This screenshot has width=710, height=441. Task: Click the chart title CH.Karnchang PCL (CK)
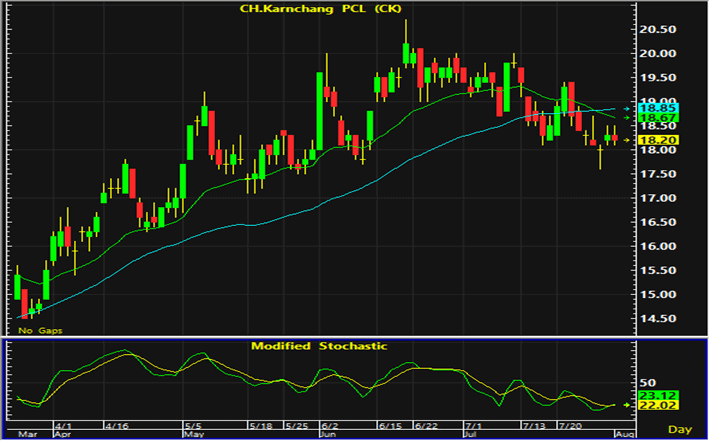tap(320, 9)
